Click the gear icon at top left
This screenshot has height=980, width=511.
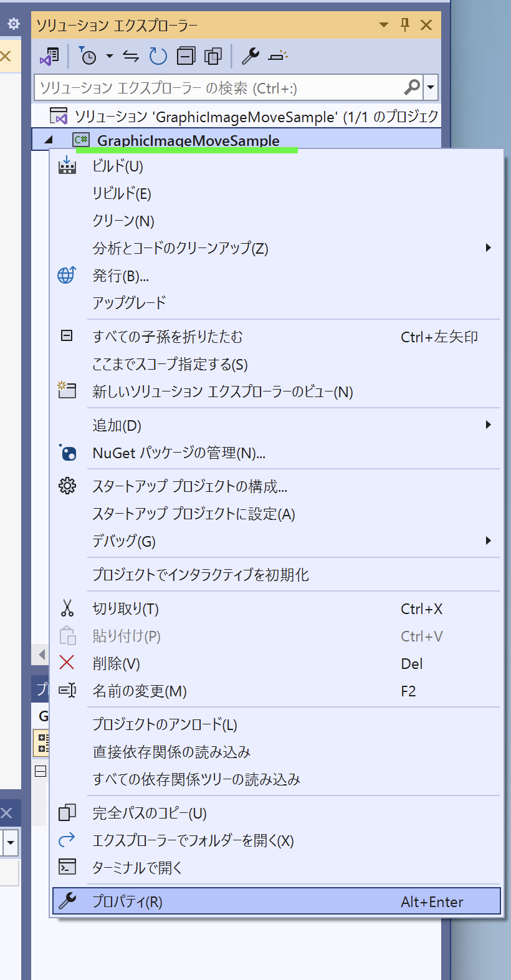tap(12, 24)
